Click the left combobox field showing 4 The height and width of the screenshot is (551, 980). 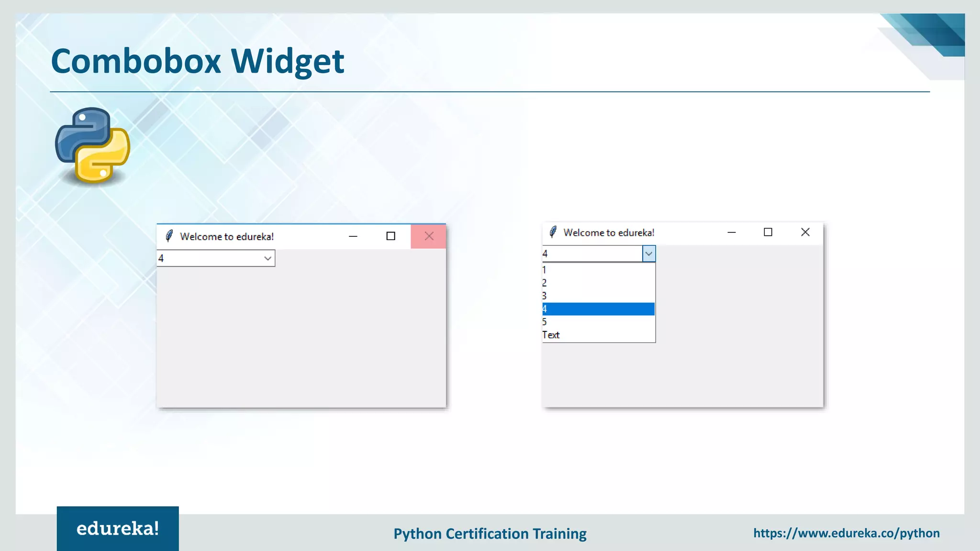pos(209,258)
